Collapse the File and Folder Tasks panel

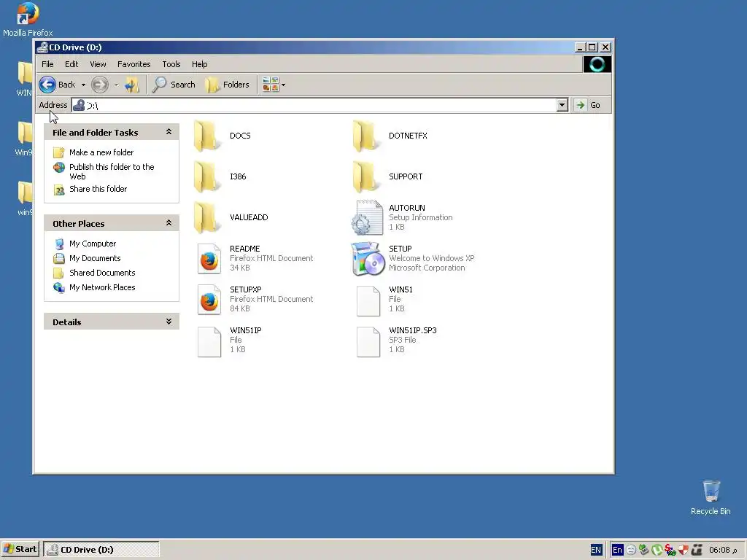click(x=169, y=132)
